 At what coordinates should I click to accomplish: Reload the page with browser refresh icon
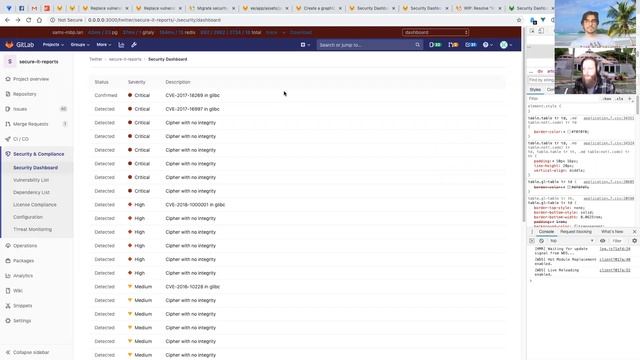(x=29, y=20)
